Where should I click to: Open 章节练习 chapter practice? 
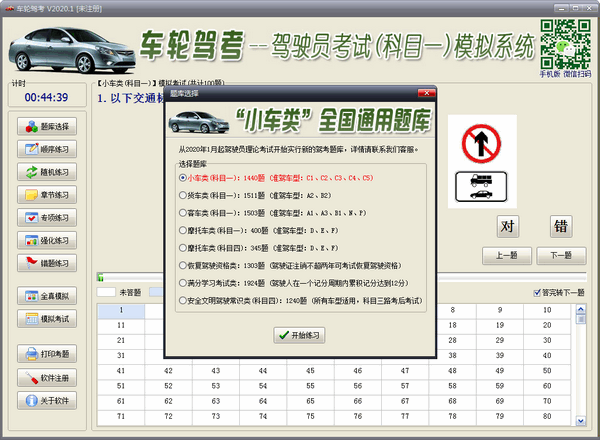click(47, 195)
